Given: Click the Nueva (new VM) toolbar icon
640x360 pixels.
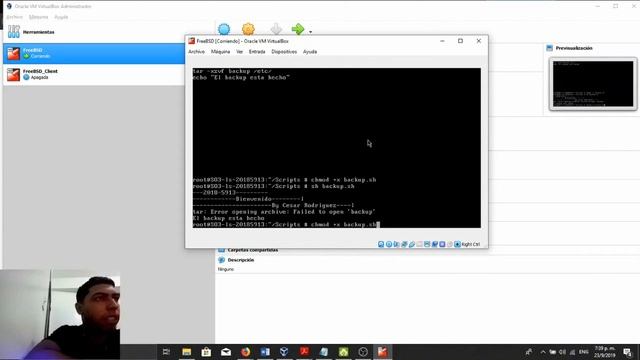Looking at the screenshot, I should (x=224, y=29).
